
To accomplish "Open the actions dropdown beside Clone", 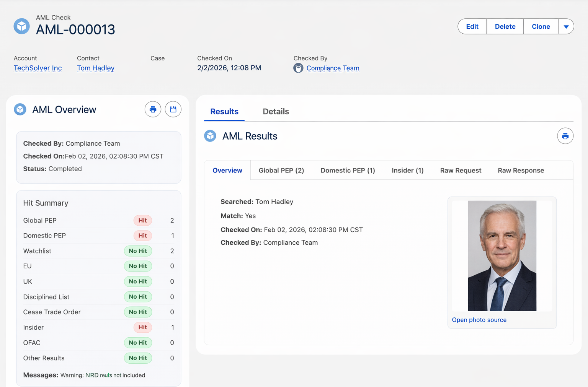I will [566, 26].
